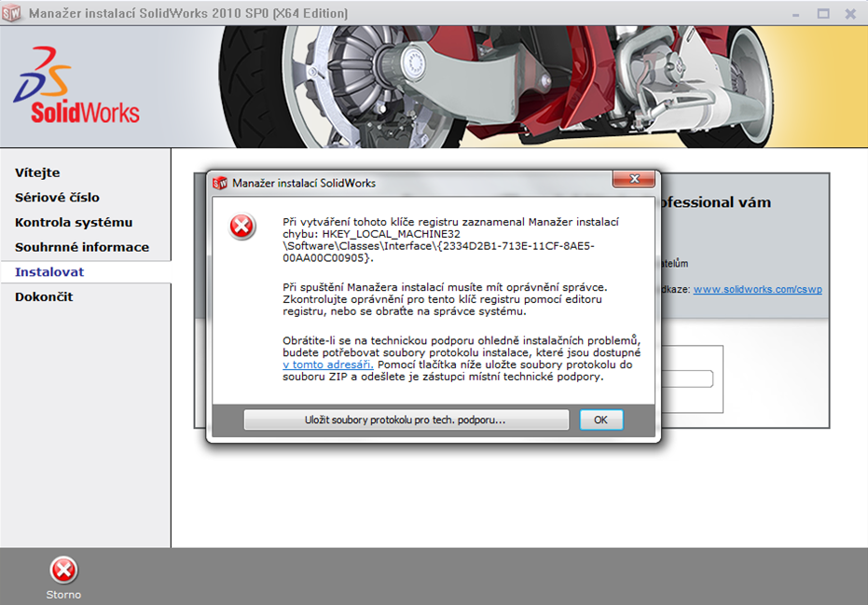The image size is (868, 605).
Task: Select the Instalovat step
Action: 49,272
